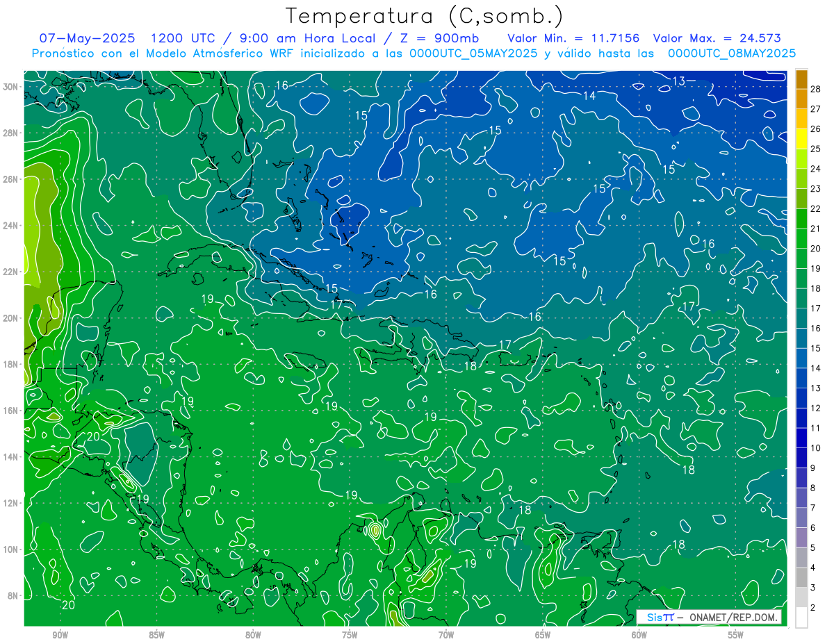Click the "90W" longitude axis label
834x644 pixels.
(60, 636)
